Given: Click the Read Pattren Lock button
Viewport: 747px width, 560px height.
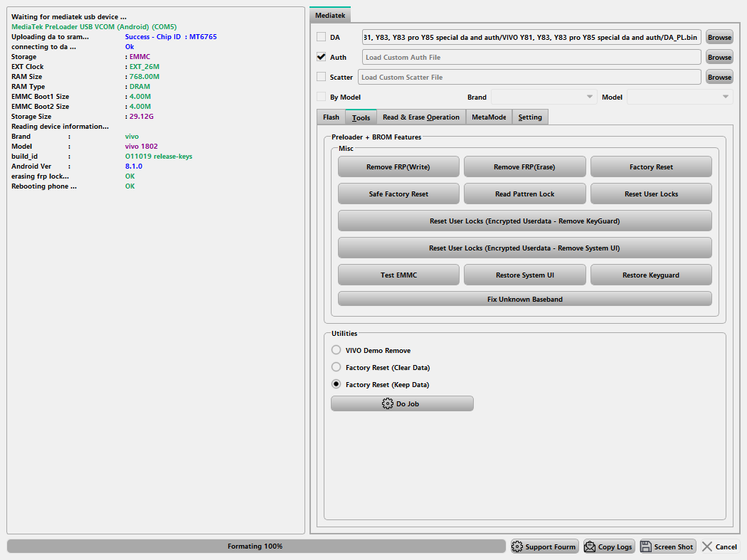Looking at the screenshot, I should [524, 194].
